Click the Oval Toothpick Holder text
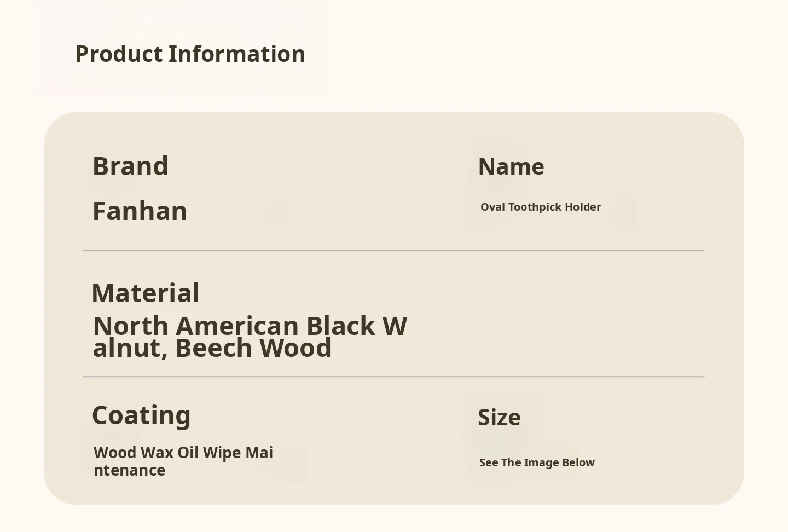Screen dimensions: 788x532 (x=541, y=207)
